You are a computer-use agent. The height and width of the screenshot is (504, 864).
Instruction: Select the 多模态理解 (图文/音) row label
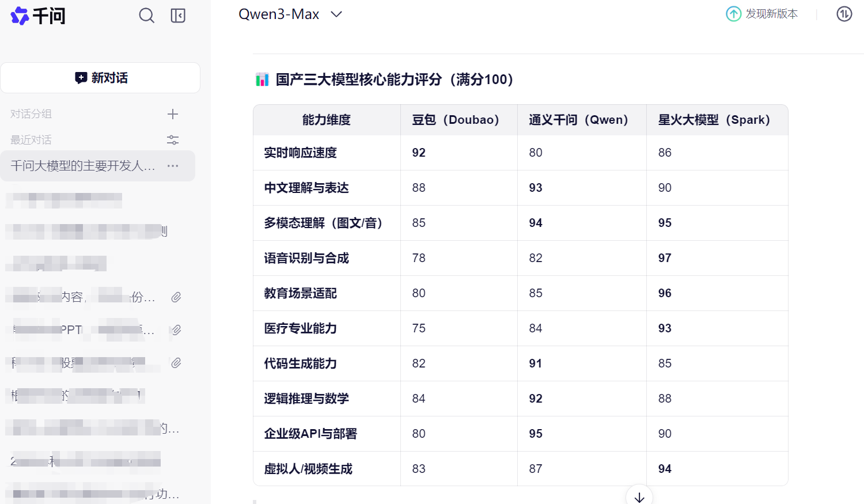pos(324,223)
